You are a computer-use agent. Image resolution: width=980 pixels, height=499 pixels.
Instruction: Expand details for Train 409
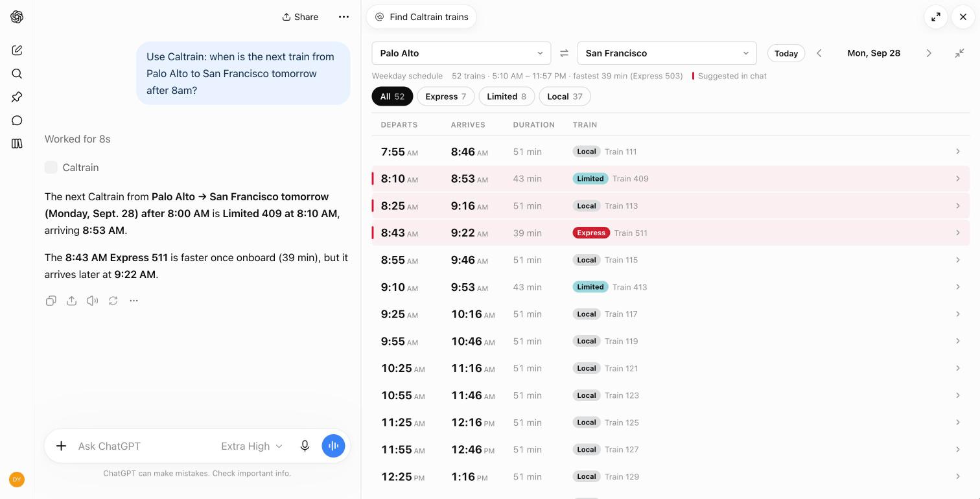pos(958,179)
